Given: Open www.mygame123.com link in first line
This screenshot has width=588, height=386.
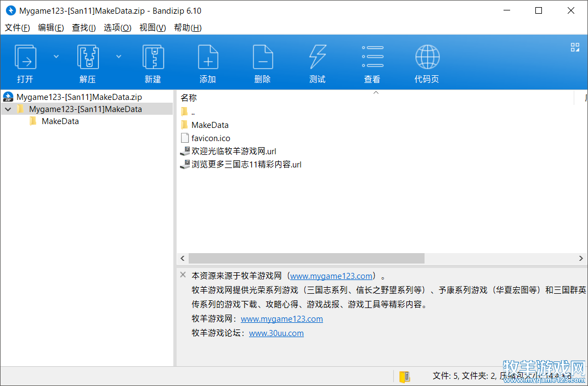Looking at the screenshot, I should tap(331, 276).
